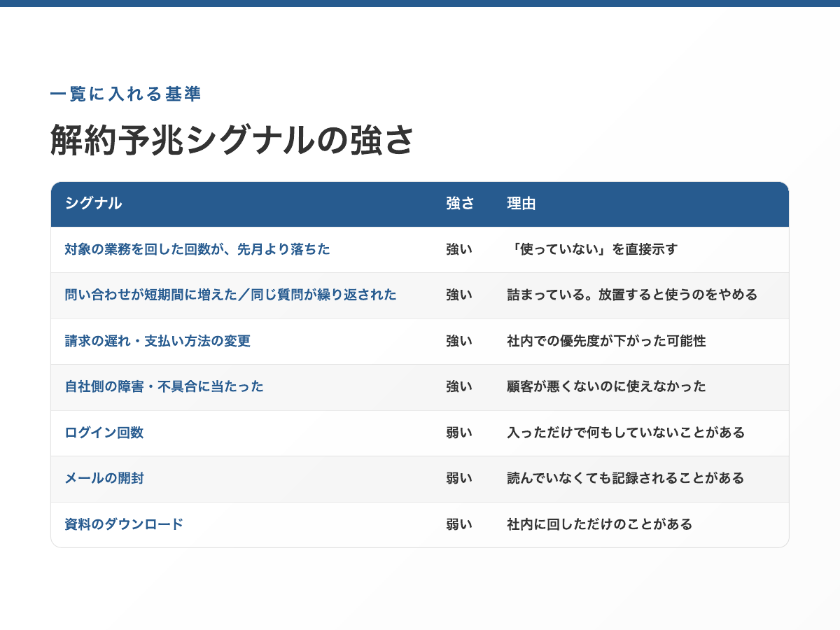Click 強い in the 対象の業務 row
This screenshot has width=840, height=630.
coord(459,249)
